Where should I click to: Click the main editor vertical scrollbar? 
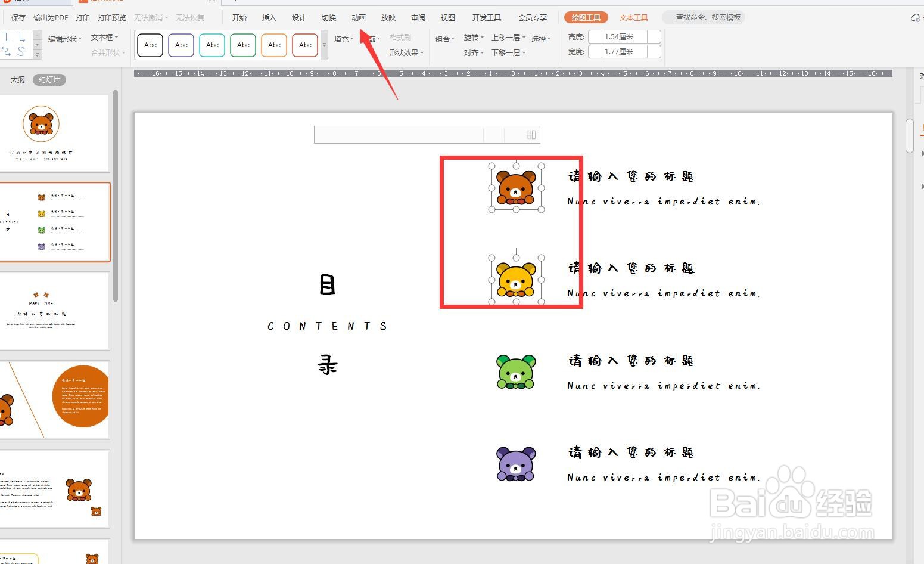point(909,136)
